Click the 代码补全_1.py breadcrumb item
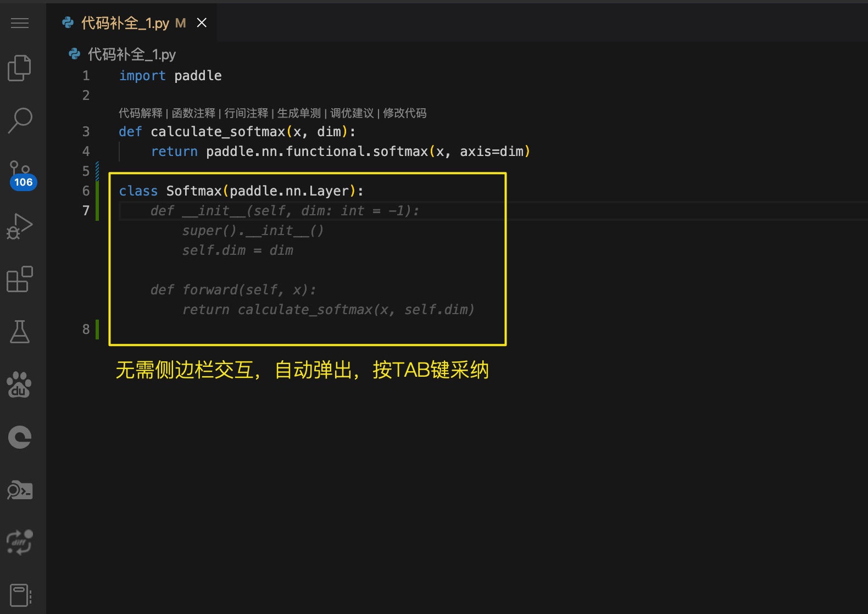868x614 pixels. [x=131, y=54]
